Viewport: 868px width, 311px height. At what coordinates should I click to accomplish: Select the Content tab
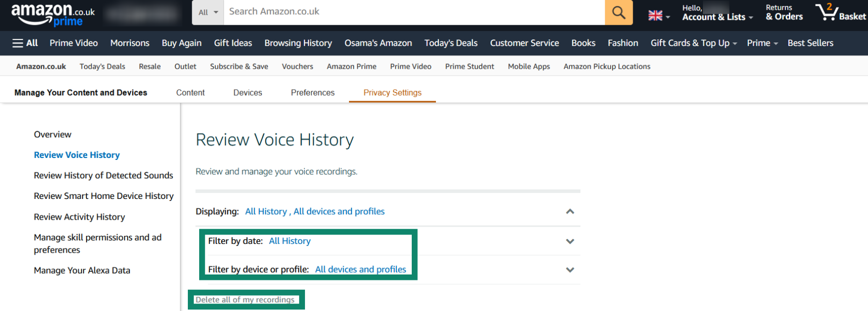(x=190, y=93)
